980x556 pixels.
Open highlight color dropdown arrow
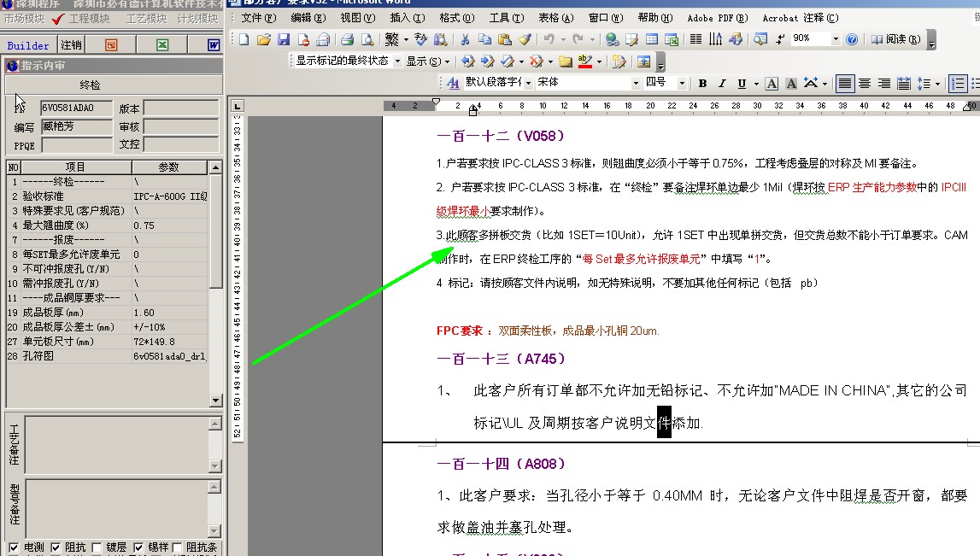coord(600,61)
